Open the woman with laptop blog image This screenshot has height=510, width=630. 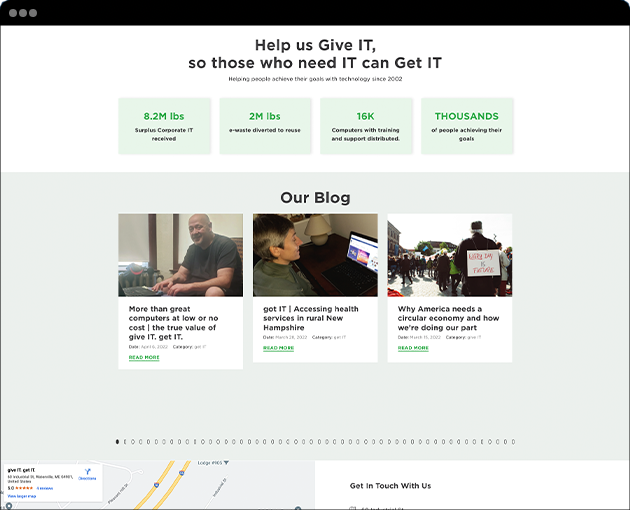pyautogui.click(x=315, y=255)
